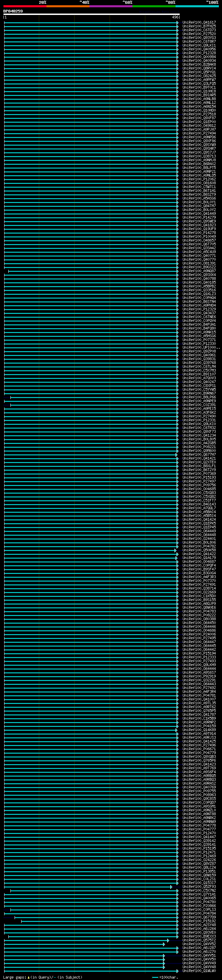Choose hit UniRef100_P15192

point(199,921)
